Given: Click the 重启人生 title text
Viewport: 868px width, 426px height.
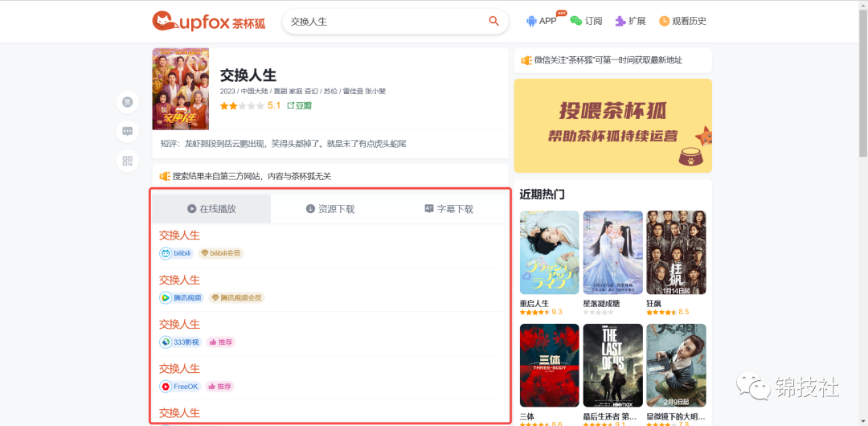Looking at the screenshot, I should (534, 303).
